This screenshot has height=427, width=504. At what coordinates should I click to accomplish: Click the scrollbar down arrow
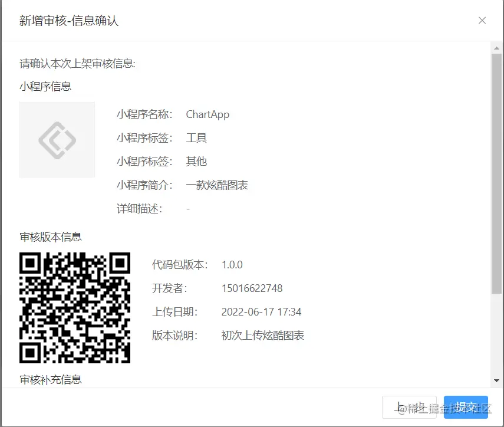point(496,380)
